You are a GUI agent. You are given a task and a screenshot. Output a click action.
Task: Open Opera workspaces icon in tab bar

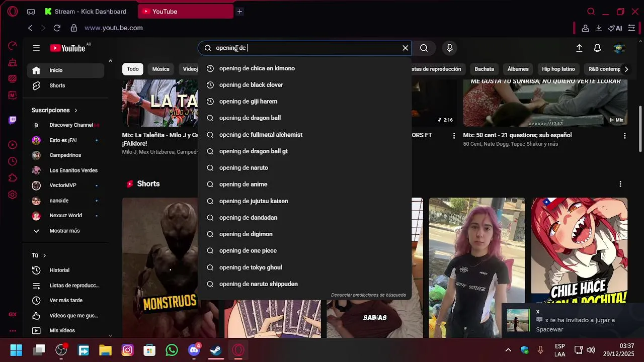(31, 12)
